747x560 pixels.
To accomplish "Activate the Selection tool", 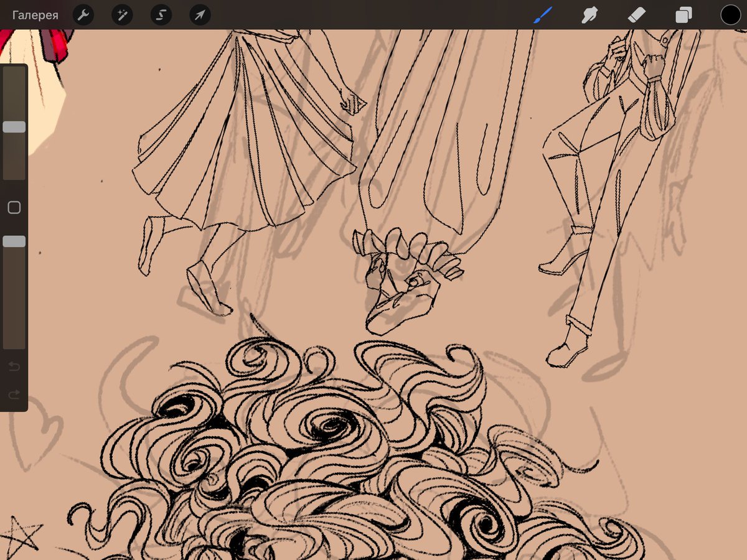I will click(161, 15).
